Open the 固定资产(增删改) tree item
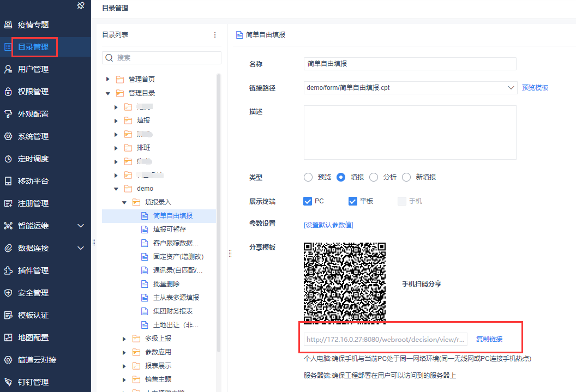This screenshot has width=576, height=392. [178, 257]
